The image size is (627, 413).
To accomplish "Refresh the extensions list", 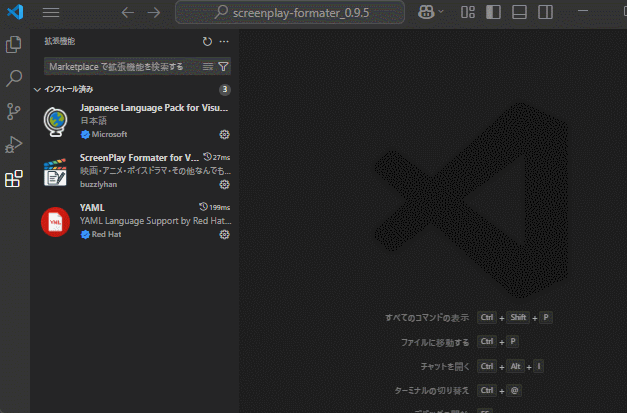I will pyautogui.click(x=207, y=41).
